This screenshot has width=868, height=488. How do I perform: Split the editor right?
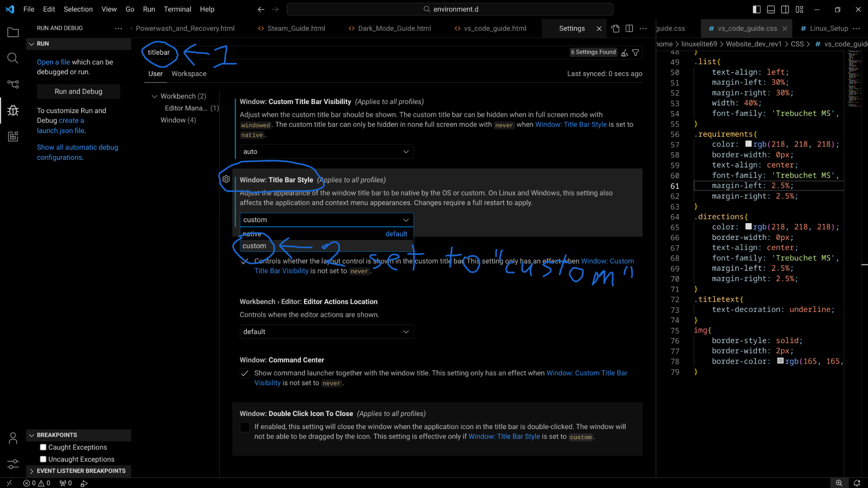(x=629, y=29)
